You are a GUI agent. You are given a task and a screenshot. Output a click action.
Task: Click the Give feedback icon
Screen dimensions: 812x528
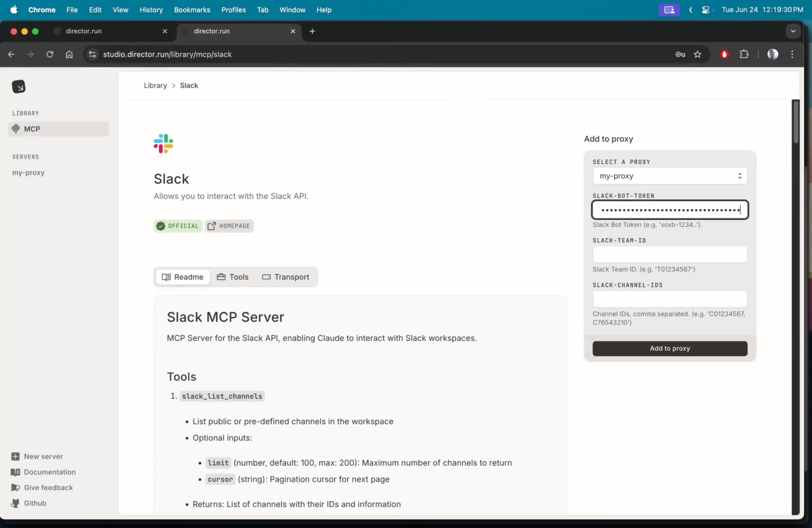15,487
